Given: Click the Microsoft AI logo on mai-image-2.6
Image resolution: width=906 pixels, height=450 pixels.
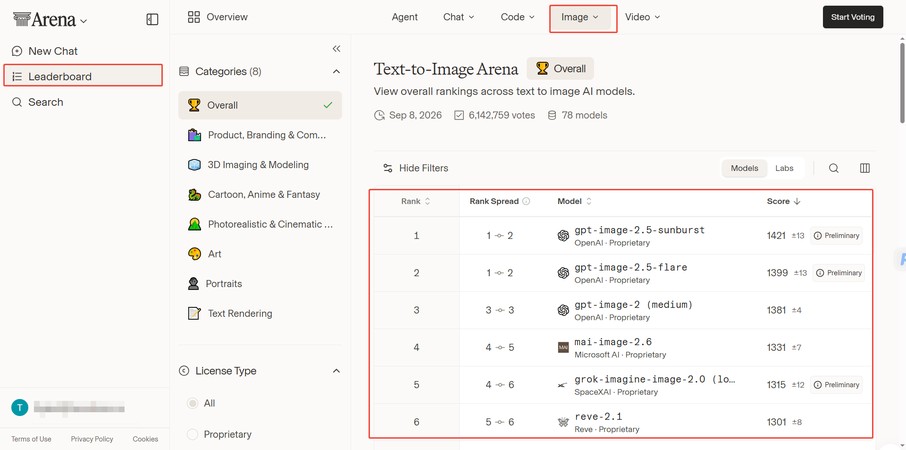Looking at the screenshot, I should [563, 347].
